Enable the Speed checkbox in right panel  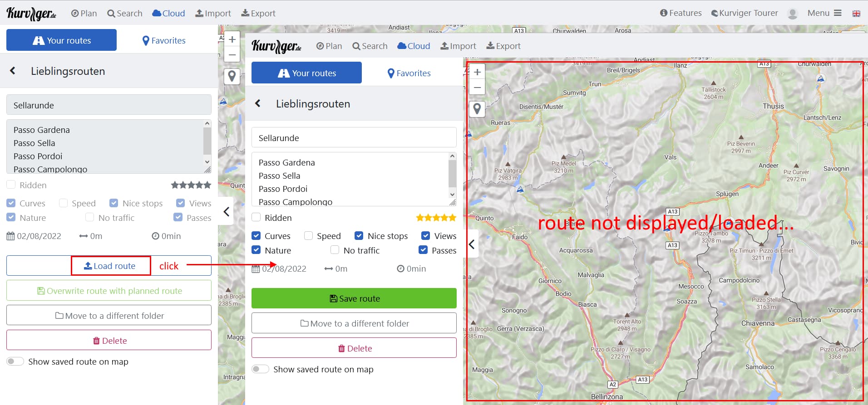(x=309, y=236)
